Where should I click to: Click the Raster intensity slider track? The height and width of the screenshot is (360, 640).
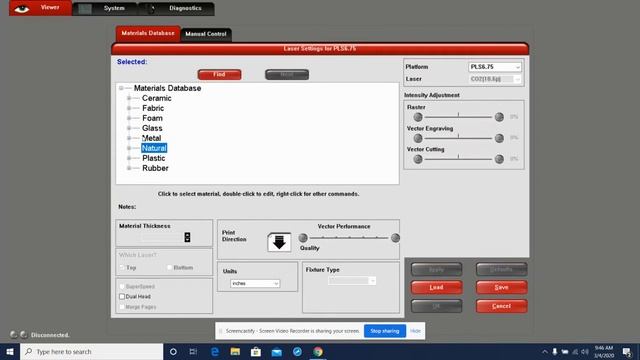tap(458, 118)
